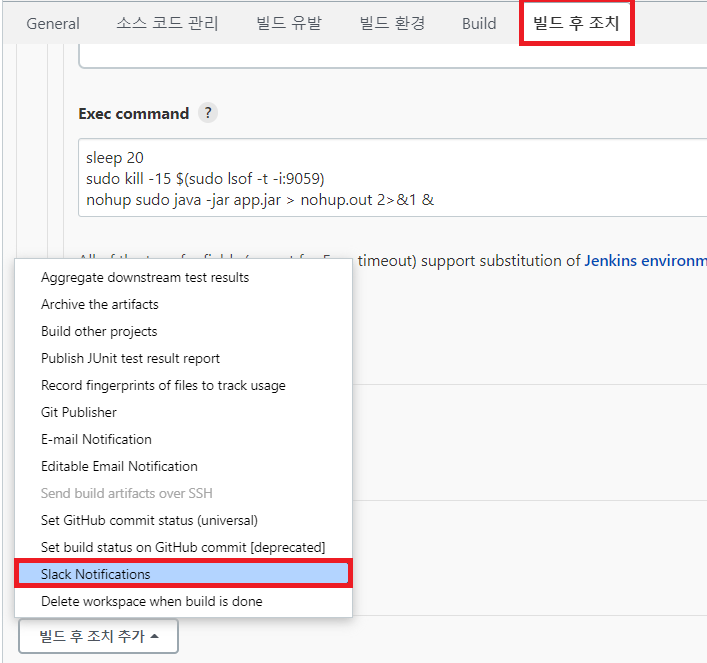This screenshot has width=707, height=663.
Task: Pick Build other projects entry
Action: [184, 332]
